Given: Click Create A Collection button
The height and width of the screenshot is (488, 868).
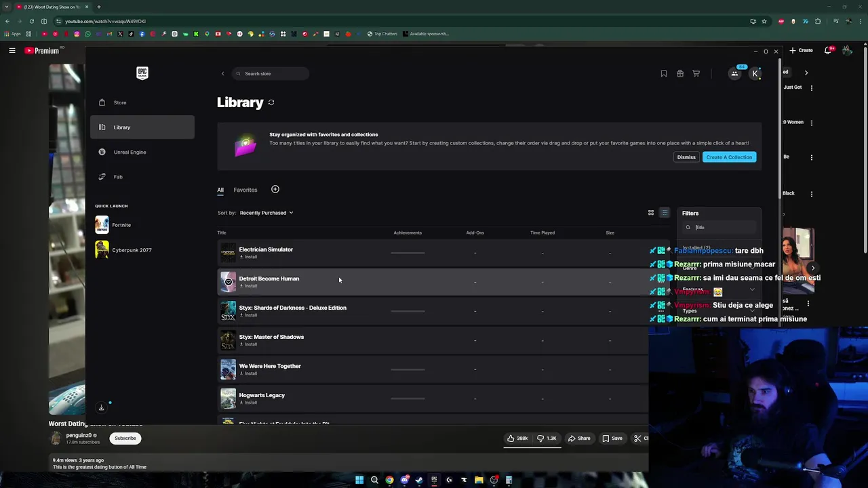Looking at the screenshot, I should [x=729, y=157].
